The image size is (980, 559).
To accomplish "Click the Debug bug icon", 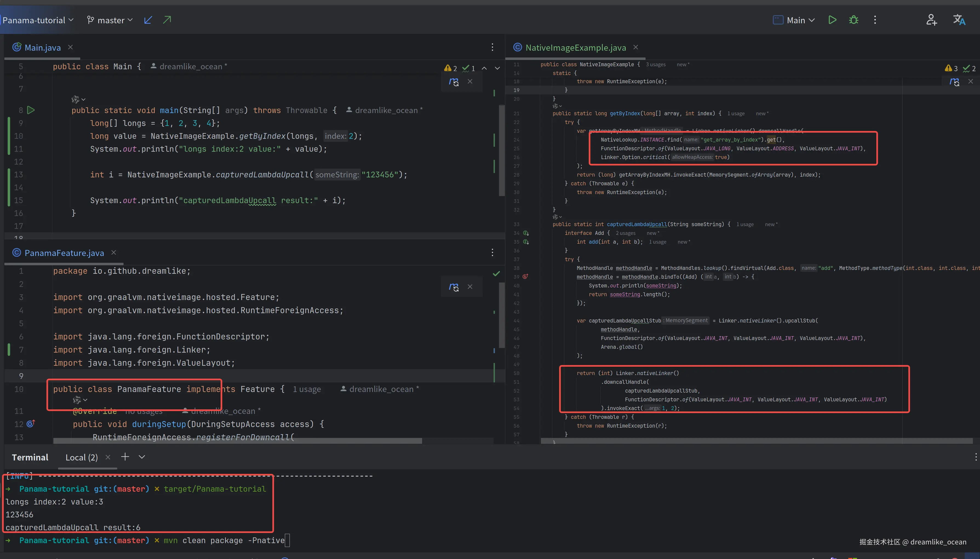I will 853,20.
